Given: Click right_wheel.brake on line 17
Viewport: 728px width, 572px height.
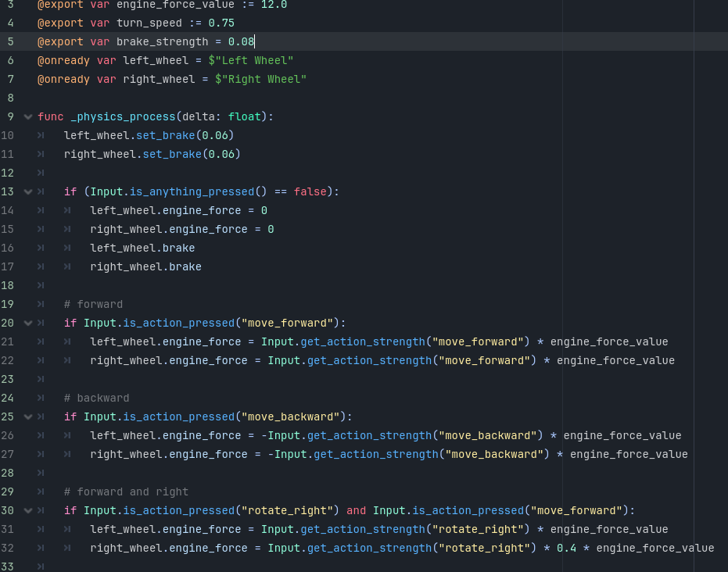Looking at the screenshot, I should tap(145, 267).
